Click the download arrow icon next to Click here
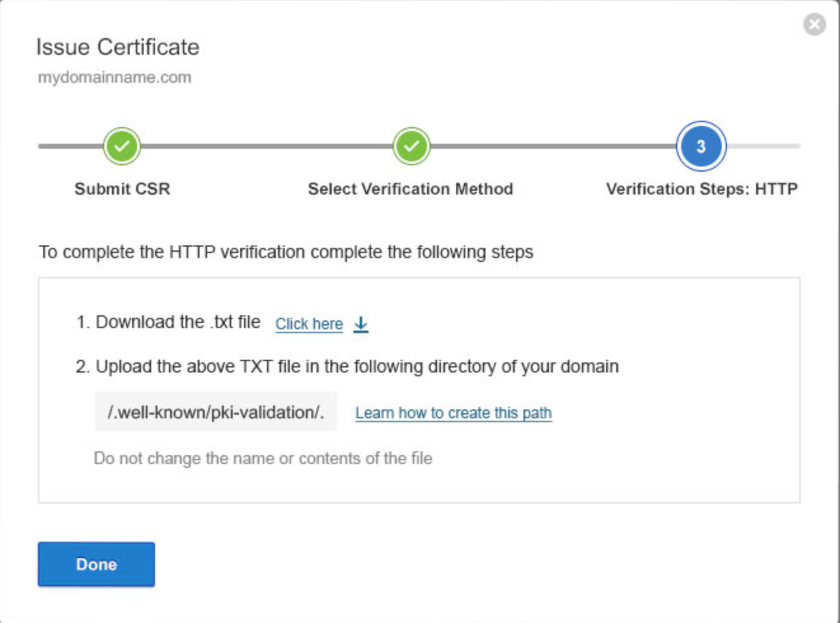The height and width of the screenshot is (623, 840). pos(361,324)
